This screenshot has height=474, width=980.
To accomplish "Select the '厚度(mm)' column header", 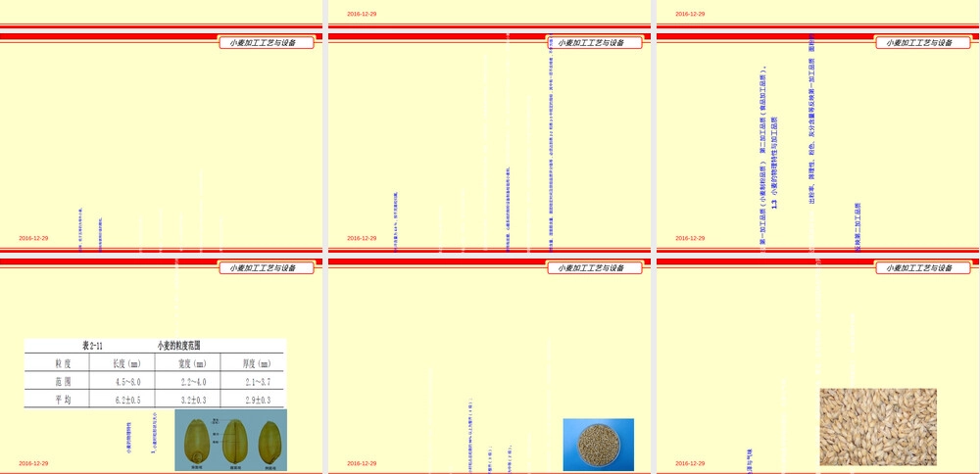I will (256, 363).
